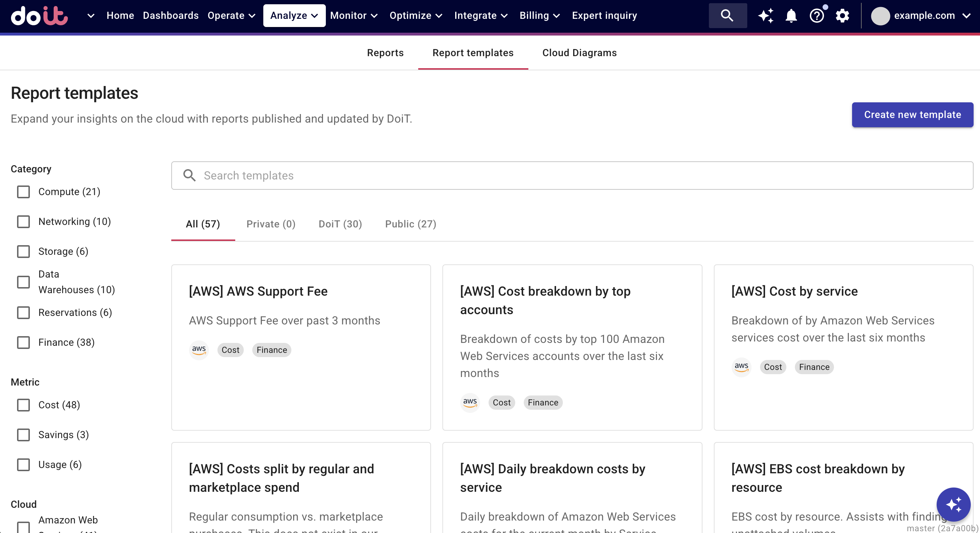Click Finance tag on AWS Support Fee card
Screen dimensions: 980x533
point(271,350)
